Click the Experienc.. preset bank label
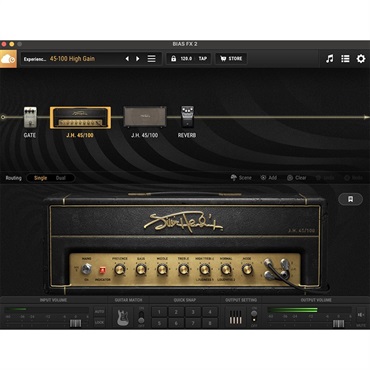Screen dimensions: 370x370 pos(35,59)
